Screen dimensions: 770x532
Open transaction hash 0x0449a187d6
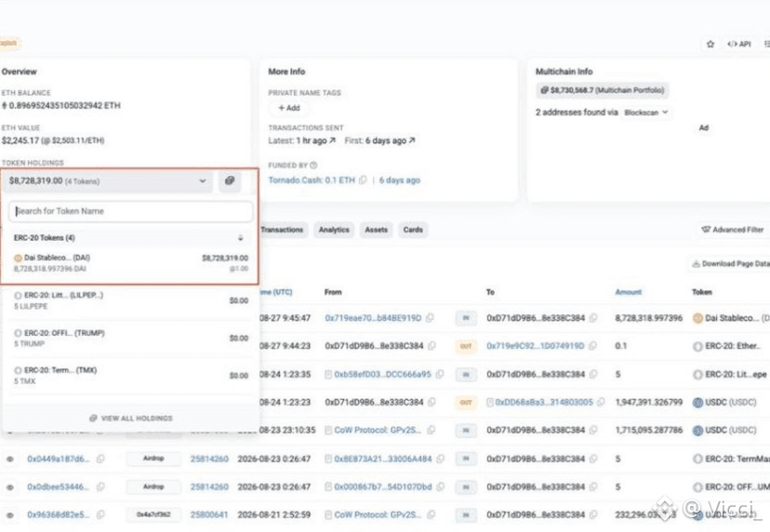tap(59, 459)
